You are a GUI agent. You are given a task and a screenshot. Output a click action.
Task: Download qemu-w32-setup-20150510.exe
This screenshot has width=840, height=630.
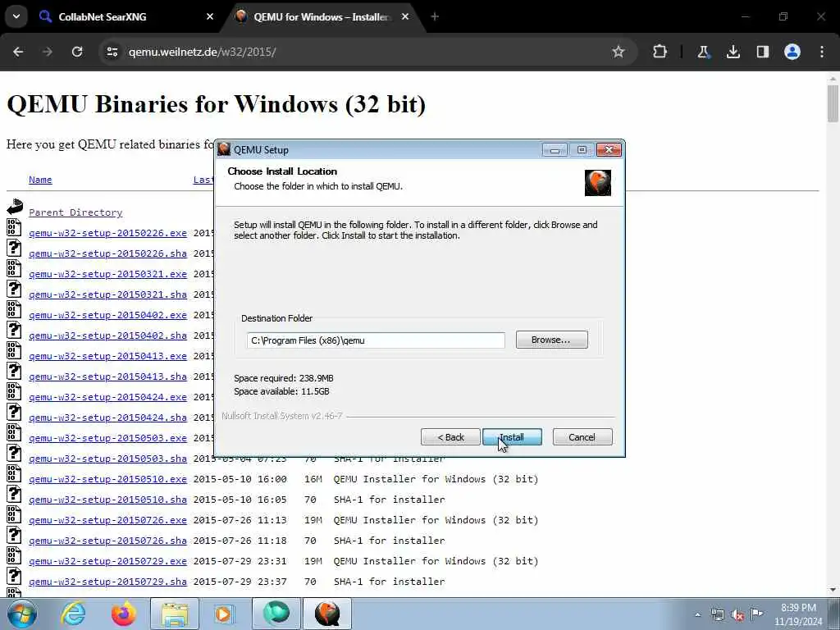pos(107,479)
